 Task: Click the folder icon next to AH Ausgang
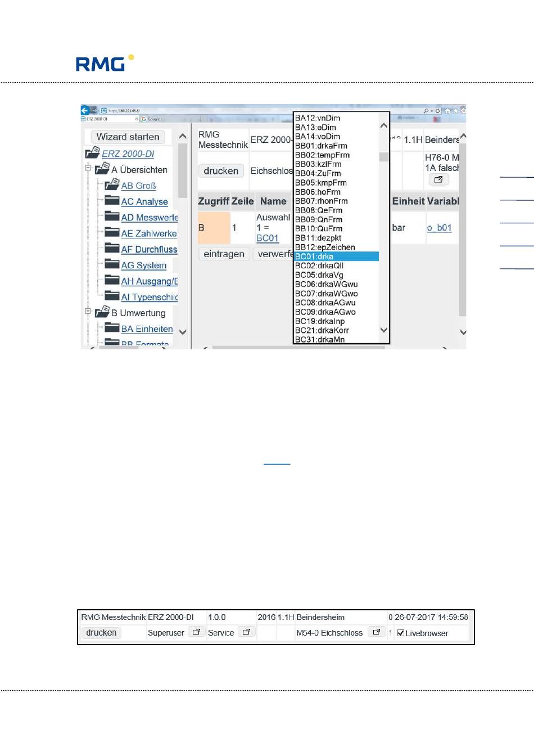pos(112,280)
